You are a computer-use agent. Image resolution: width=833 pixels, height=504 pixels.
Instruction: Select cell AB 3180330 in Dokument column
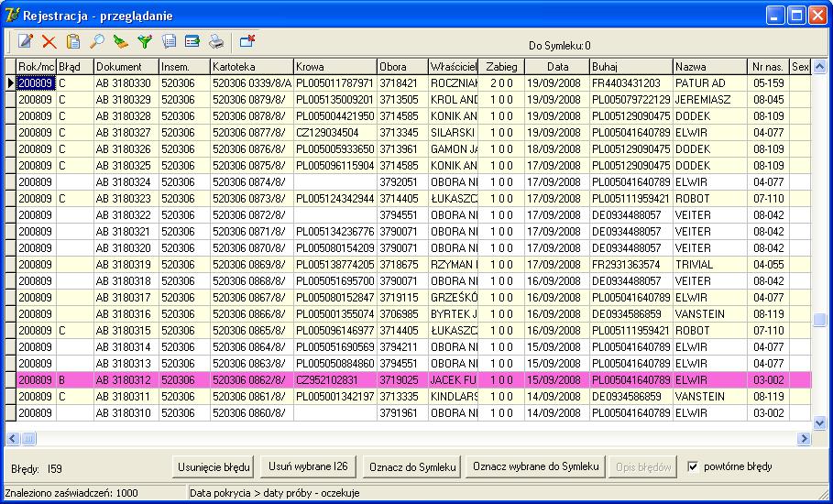pos(126,82)
